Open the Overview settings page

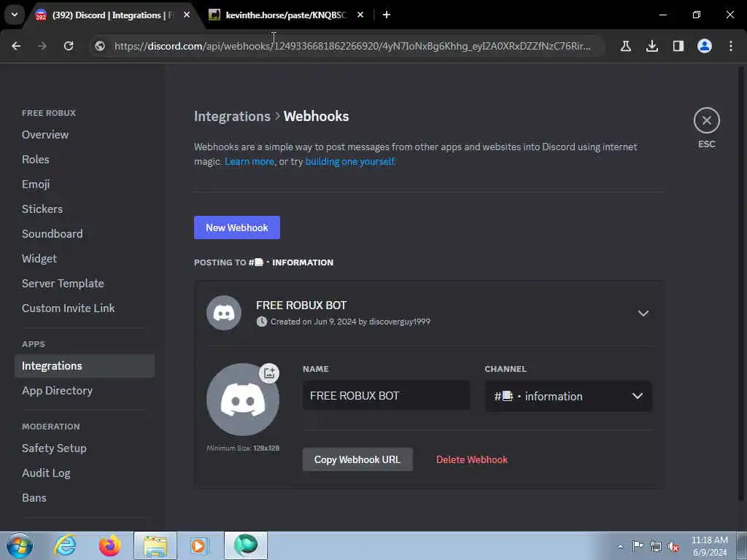tap(45, 135)
